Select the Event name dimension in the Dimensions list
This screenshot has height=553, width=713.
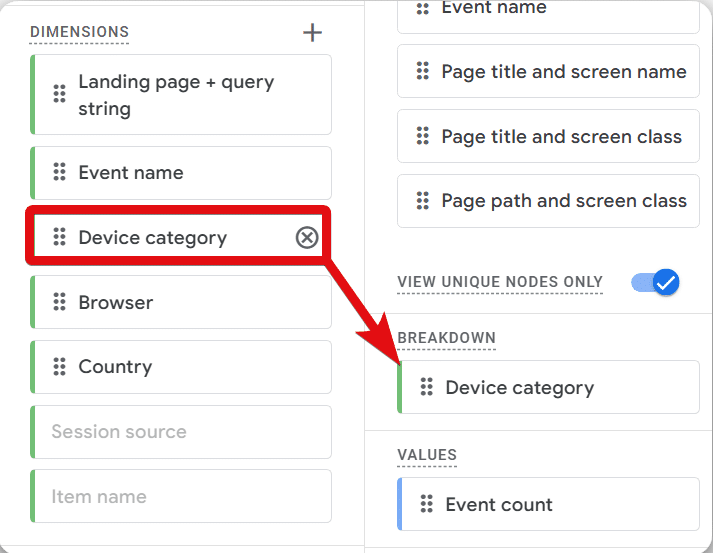point(181,173)
